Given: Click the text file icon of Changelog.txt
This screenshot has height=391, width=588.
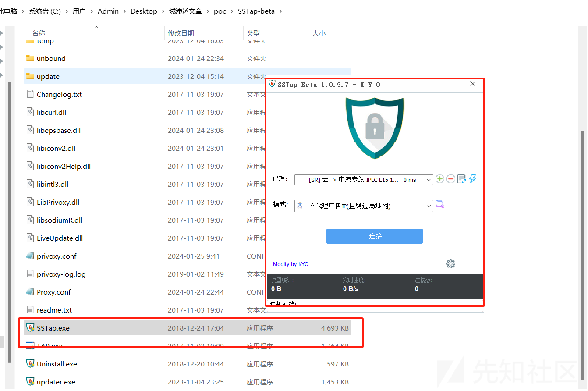Looking at the screenshot, I should coord(30,94).
